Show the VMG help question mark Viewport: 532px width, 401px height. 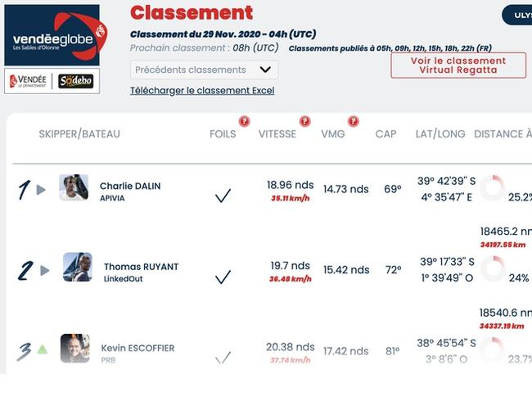354,121
